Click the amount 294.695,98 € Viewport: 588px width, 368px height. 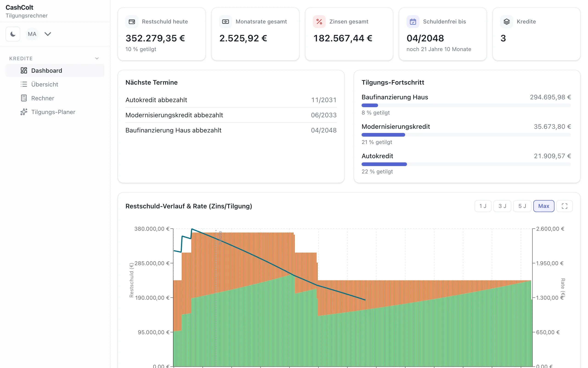[550, 97]
